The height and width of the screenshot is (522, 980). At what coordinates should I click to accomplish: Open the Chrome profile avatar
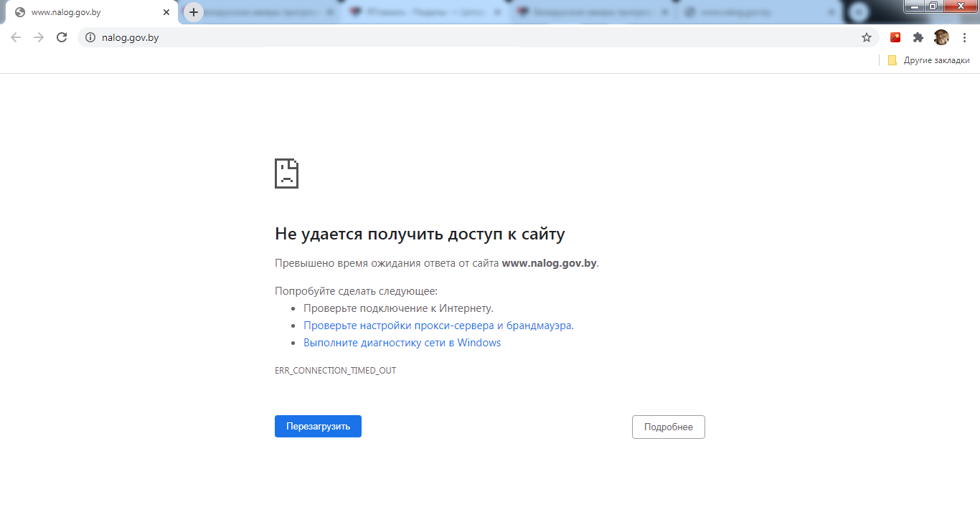941,37
